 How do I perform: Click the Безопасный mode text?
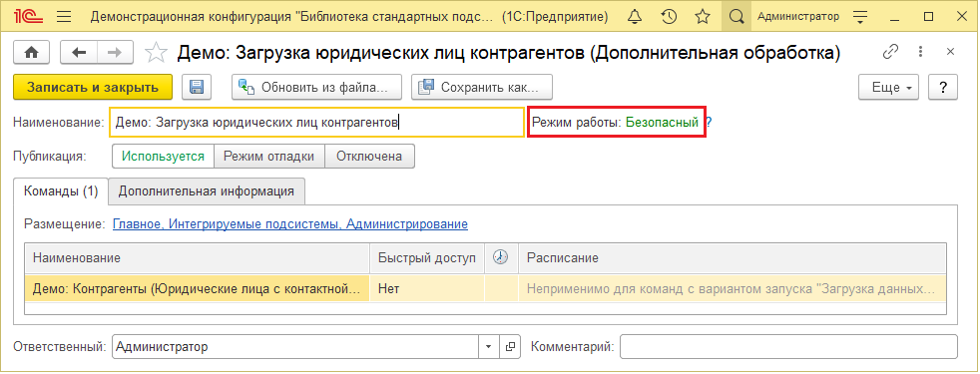click(x=662, y=123)
